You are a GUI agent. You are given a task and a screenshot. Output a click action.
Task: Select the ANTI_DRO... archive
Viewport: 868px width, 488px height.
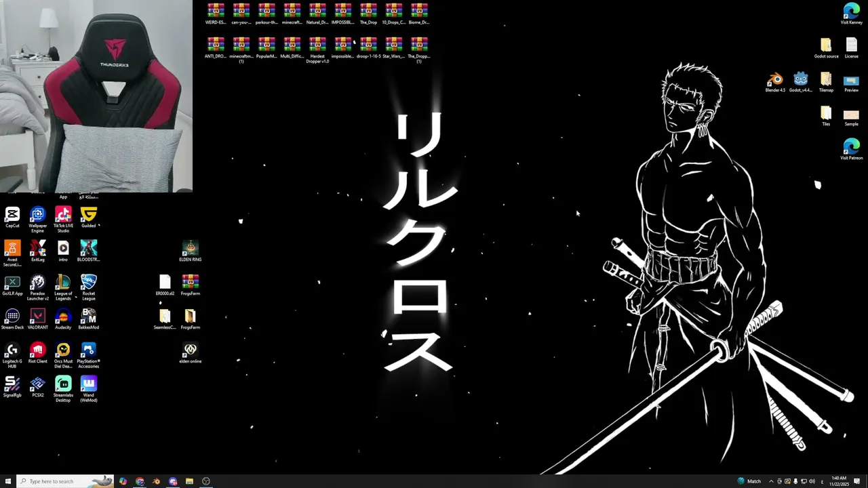[x=216, y=49]
